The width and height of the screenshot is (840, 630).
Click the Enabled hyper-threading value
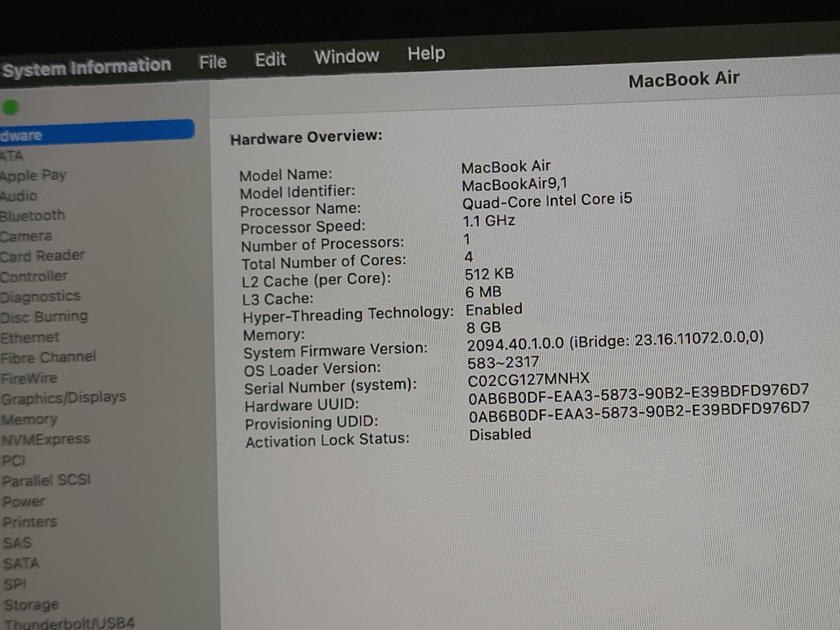[494, 309]
